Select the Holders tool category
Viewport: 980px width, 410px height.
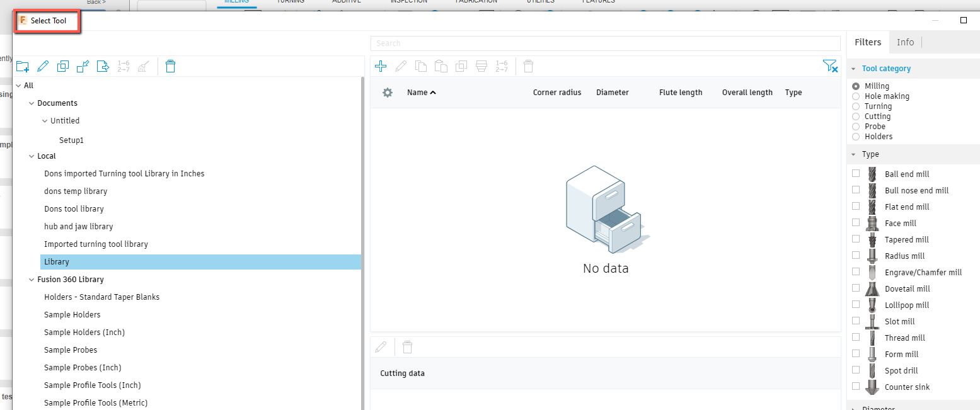855,137
